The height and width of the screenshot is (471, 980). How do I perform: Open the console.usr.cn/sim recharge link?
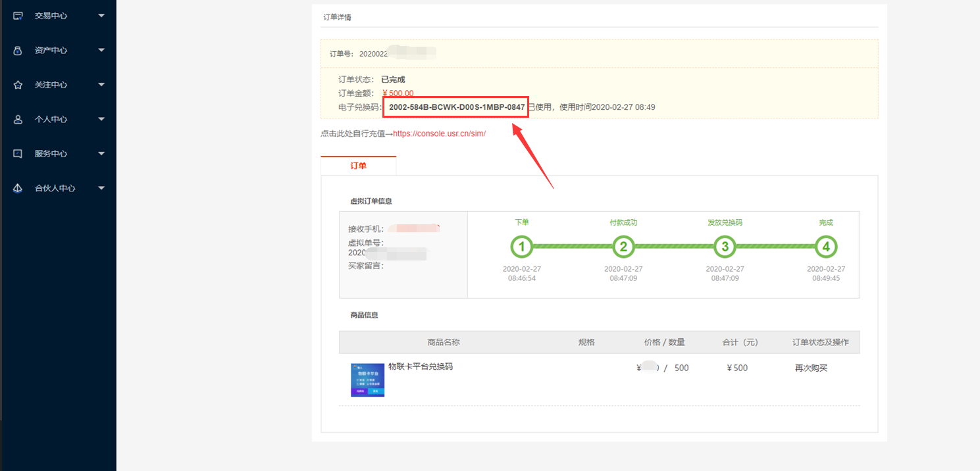click(440, 134)
